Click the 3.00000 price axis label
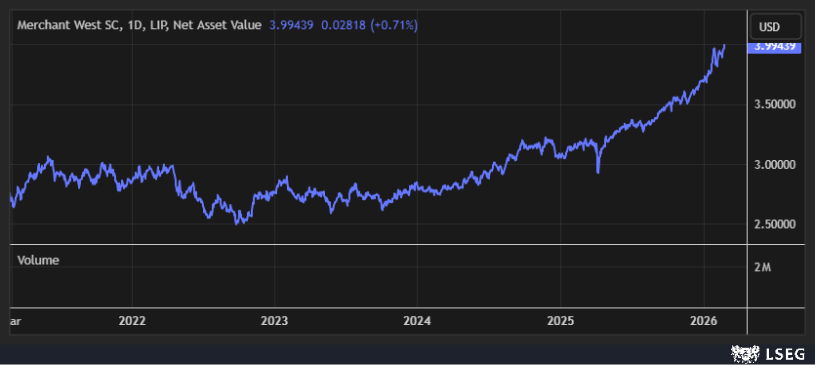This screenshot has height=365, width=815. tap(774, 164)
